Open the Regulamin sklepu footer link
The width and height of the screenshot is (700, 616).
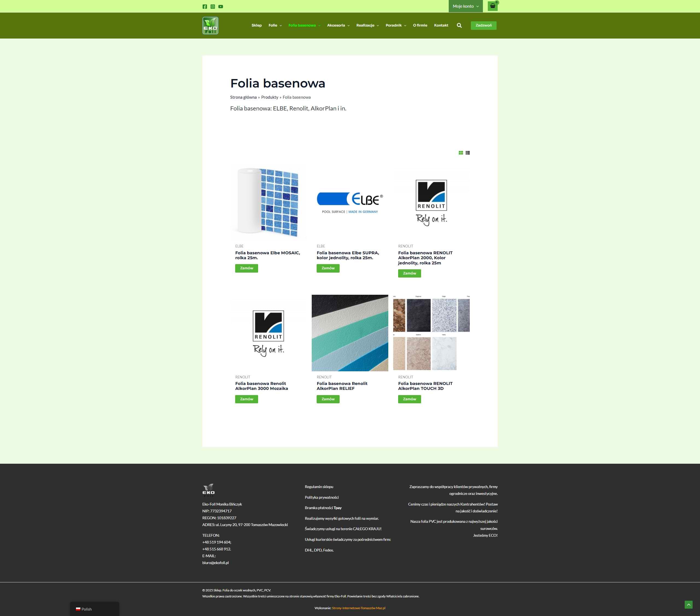pos(319,487)
